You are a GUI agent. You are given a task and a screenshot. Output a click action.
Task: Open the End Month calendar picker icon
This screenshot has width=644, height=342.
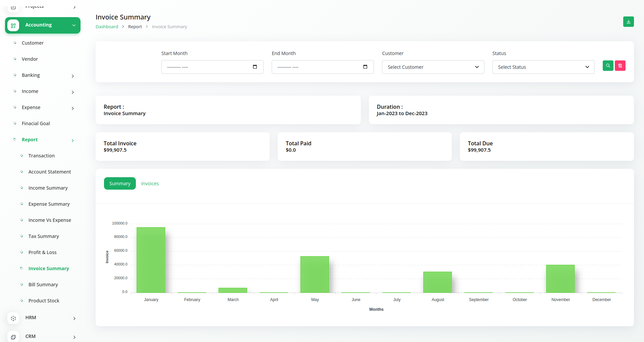[365, 67]
